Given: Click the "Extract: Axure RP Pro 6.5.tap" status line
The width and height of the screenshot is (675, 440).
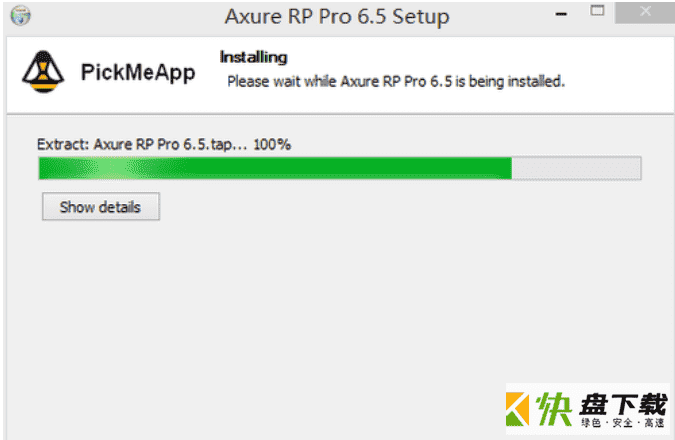Looking at the screenshot, I should tap(142, 144).
